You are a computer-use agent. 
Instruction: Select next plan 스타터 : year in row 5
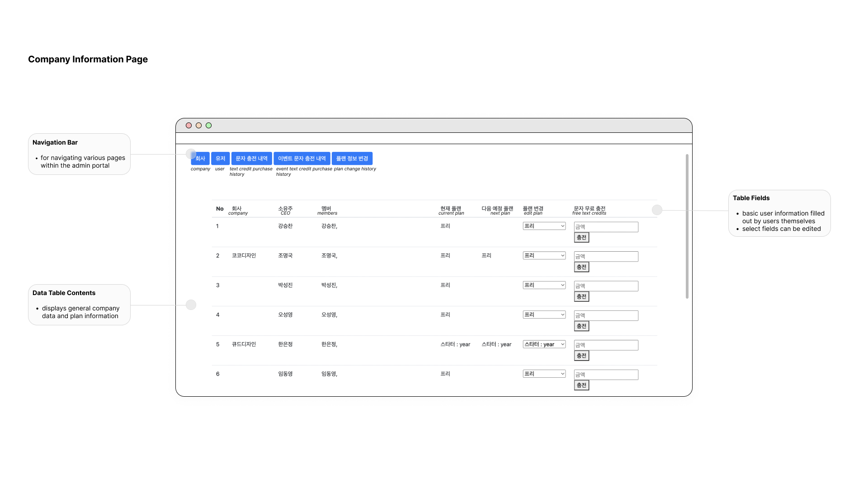496,344
